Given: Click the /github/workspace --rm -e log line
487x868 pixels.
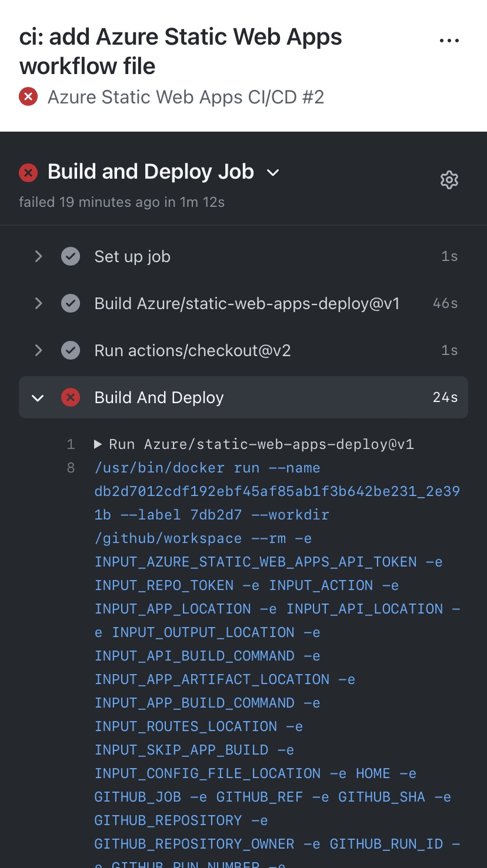Looking at the screenshot, I should pos(204,538).
